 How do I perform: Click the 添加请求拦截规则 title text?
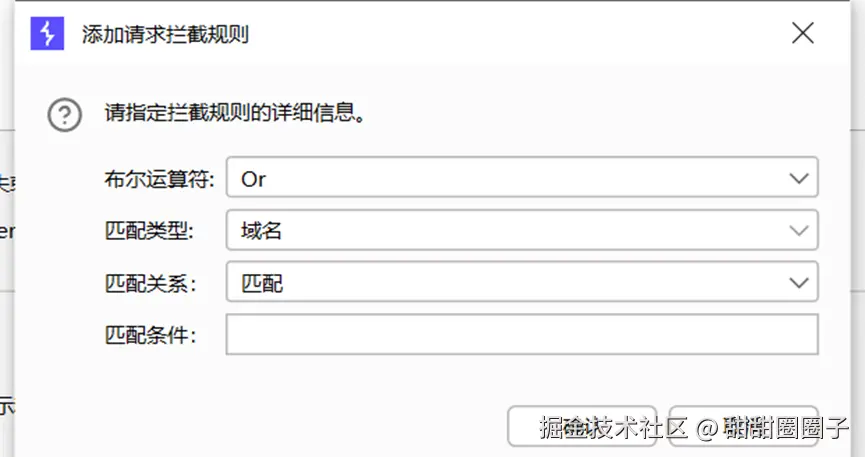pyautogui.click(x=165, y=34)
